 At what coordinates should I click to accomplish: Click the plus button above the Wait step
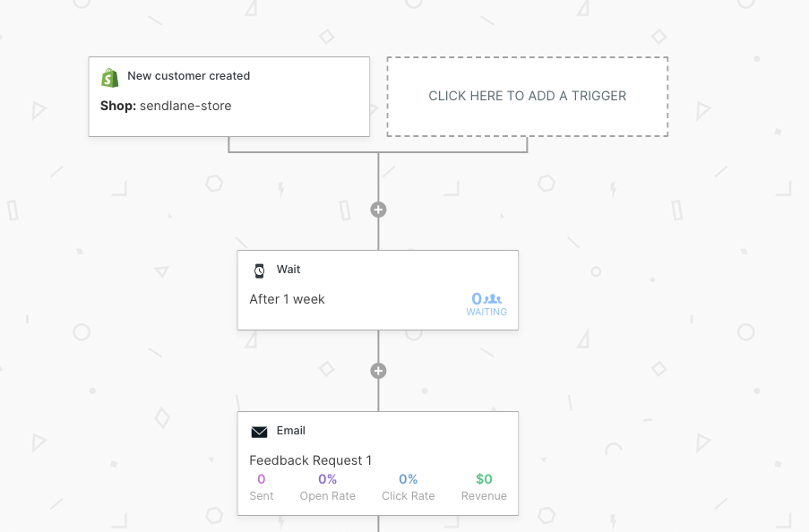pos(378,210)
